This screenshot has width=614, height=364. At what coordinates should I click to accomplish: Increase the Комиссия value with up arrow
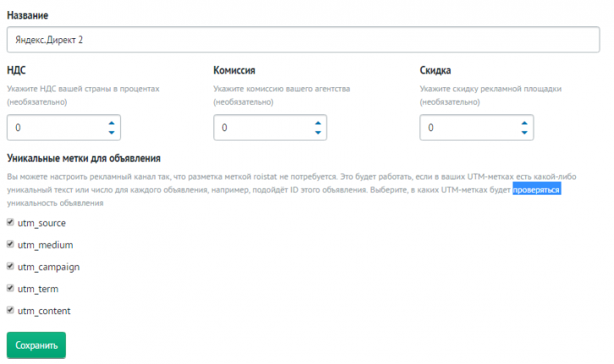pyautogui.click(x=318, y=123)
